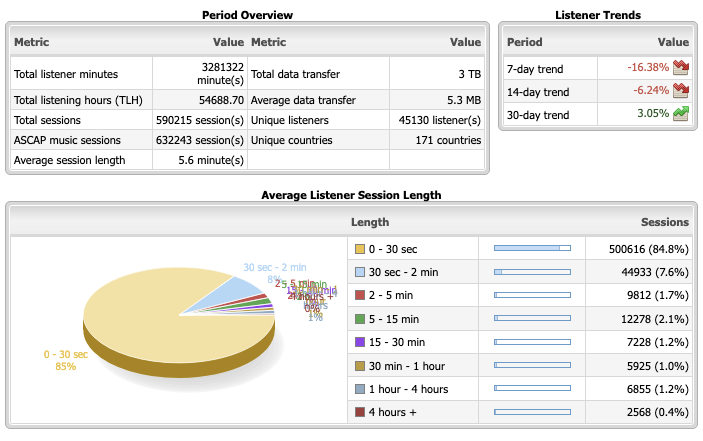Click the 5 - 15 min progress bar

coord(532,318)
